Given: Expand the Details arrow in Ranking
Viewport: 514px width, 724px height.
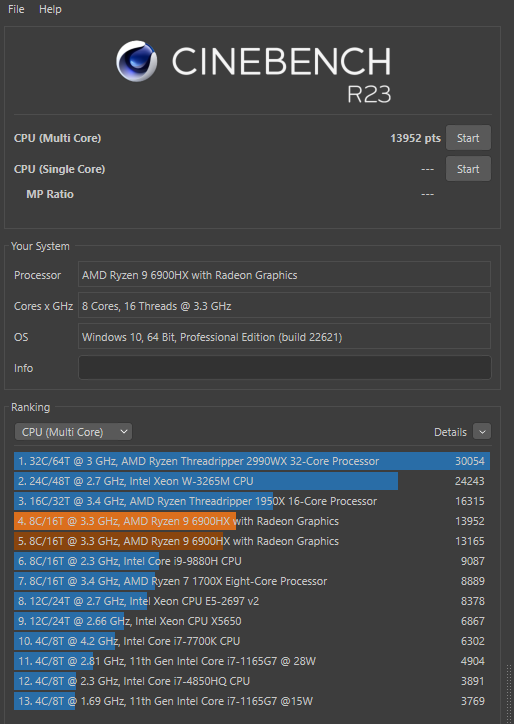Looking at the screenshot, I should pos(482,432).
